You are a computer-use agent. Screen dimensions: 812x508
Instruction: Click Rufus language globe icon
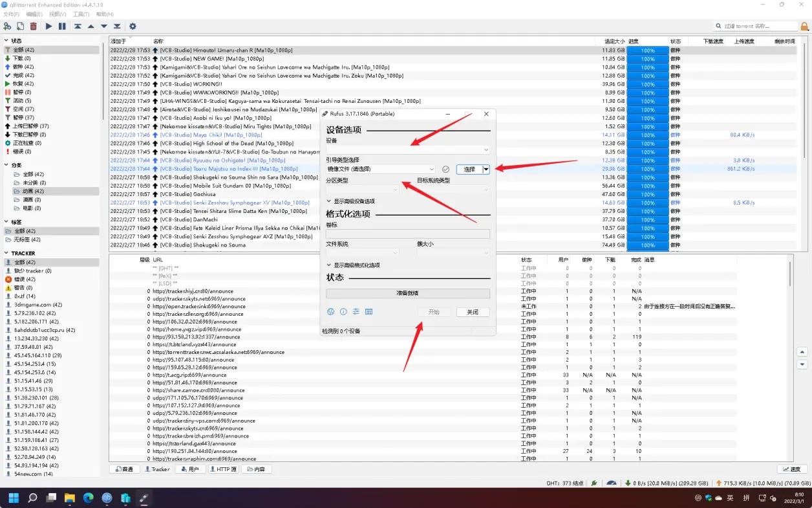coord(330,312)
